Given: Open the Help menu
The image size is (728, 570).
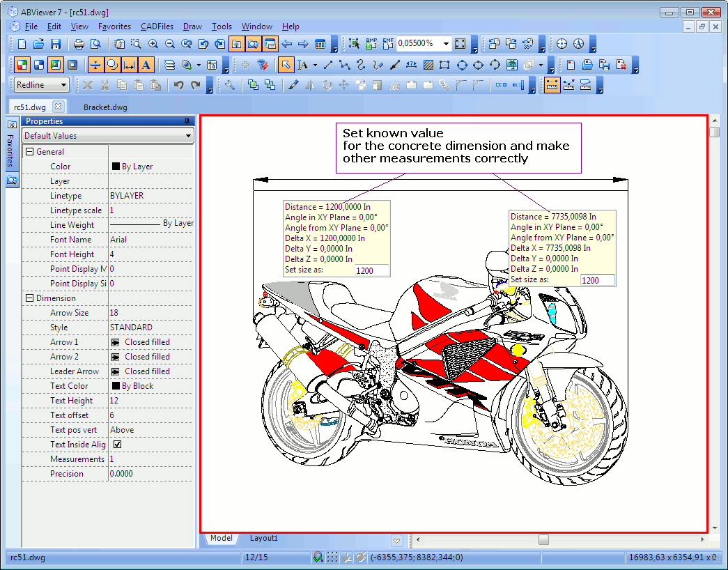Looking at the screenshot, I should (291, 26).
